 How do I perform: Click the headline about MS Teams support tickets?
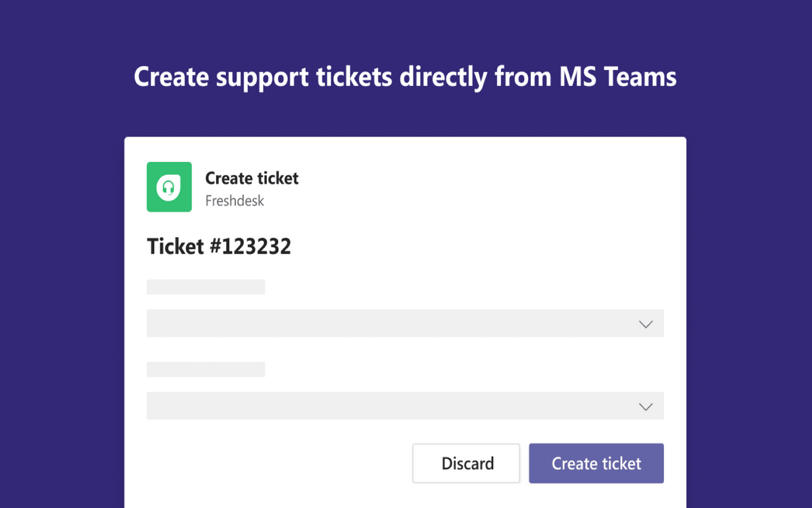pos(405,78)
